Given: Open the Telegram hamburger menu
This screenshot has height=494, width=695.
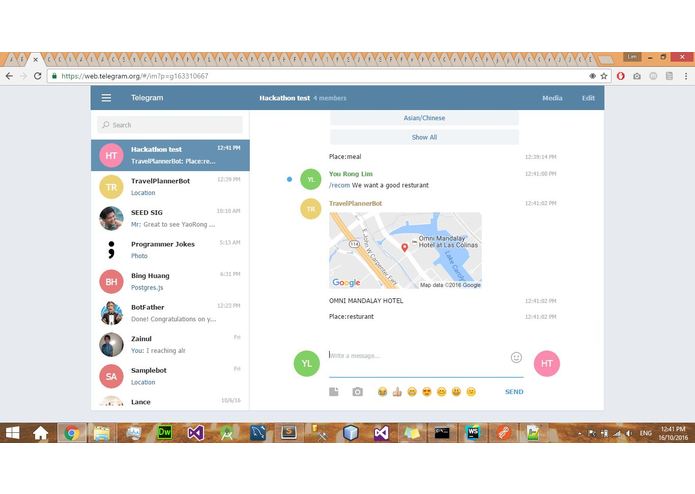Looking at the screenshot, I should [106, 98].
